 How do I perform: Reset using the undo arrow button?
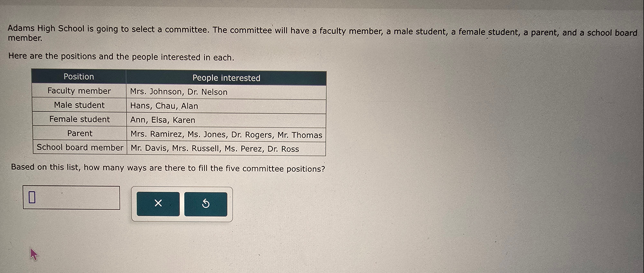(x=206, y=204)
